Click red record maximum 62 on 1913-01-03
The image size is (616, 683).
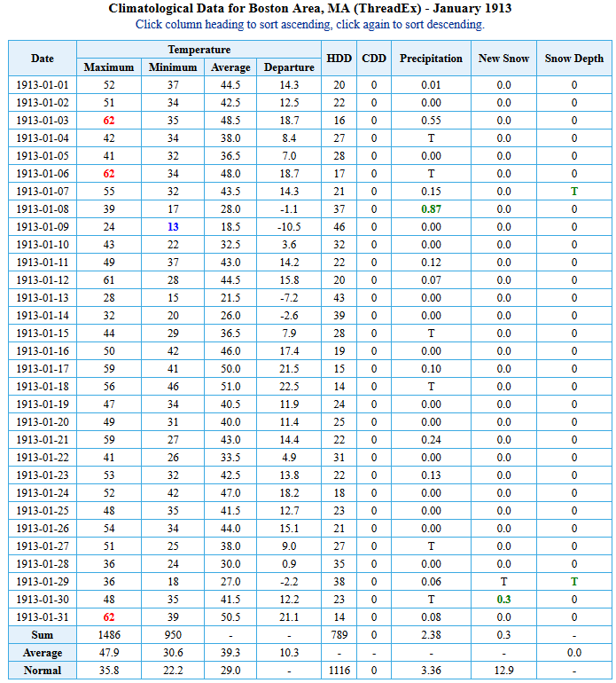pos(109,121)
